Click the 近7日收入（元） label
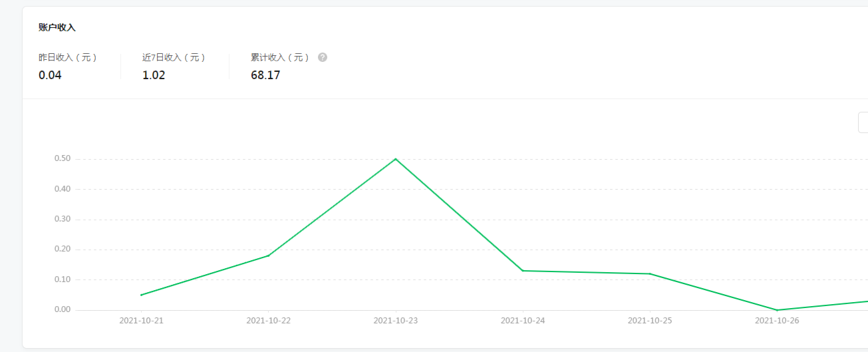The height and width of the screenshot is (352, 868). [x=174, y=58]
